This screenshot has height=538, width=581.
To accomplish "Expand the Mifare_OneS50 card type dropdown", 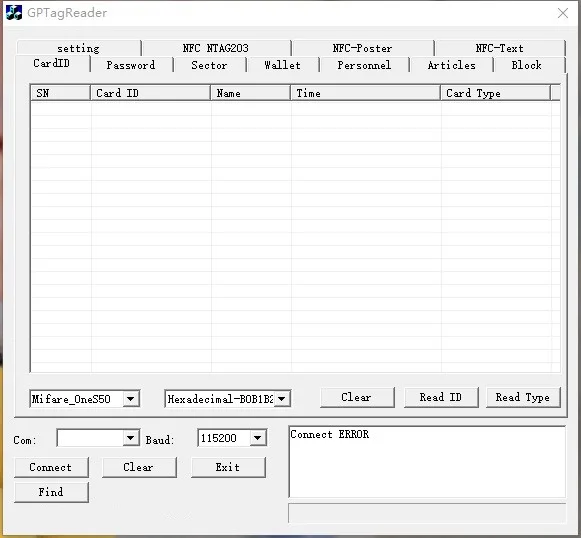I will point(130,399).
